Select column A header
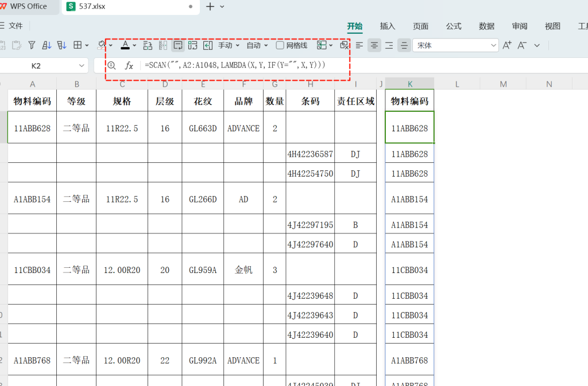The image size is (588, 386). 32,84
